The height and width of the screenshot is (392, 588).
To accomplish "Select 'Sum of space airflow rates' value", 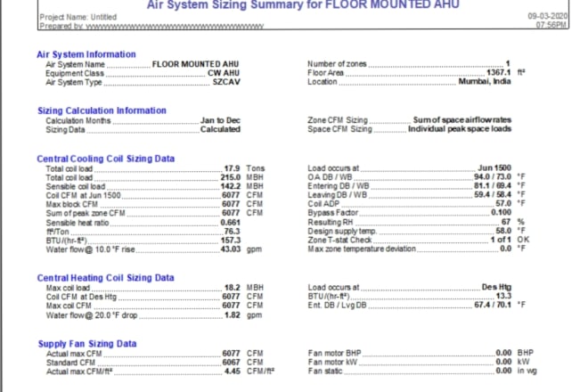I will [x=462, y=120].
